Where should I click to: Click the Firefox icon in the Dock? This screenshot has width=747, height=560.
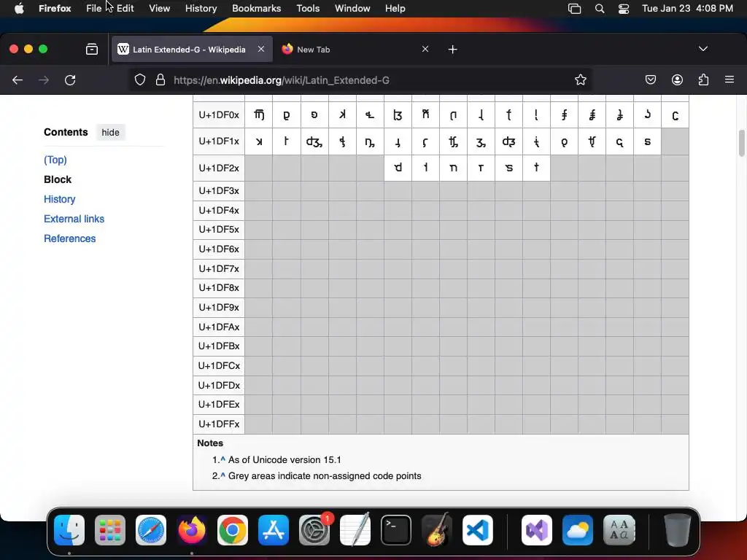click(192, 530)
